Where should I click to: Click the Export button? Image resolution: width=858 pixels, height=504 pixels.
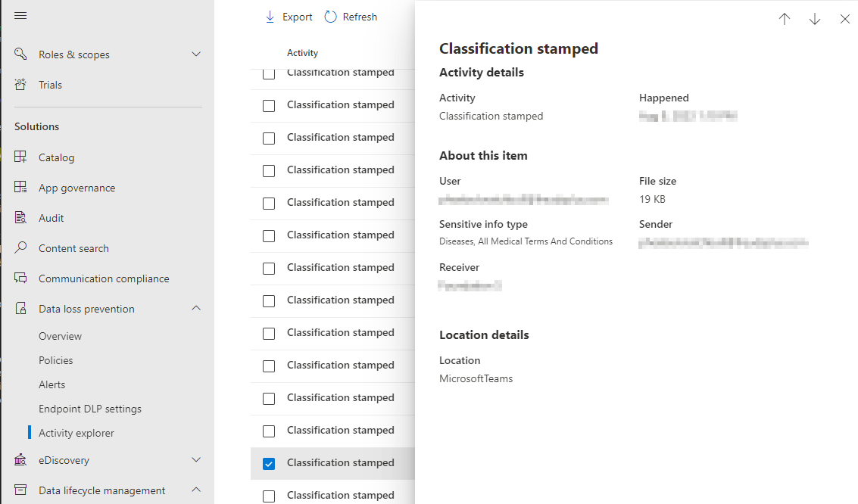coord(289,17)
